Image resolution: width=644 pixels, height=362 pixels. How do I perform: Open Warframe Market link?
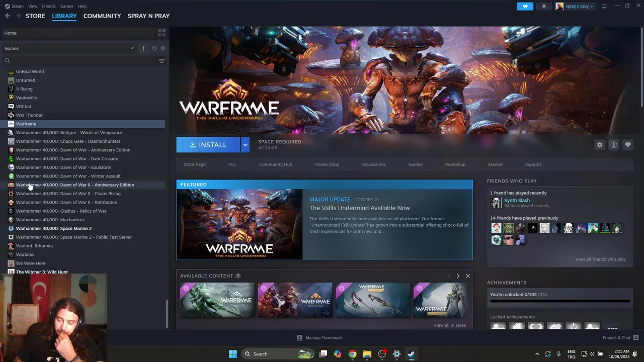tap(495, 164)
